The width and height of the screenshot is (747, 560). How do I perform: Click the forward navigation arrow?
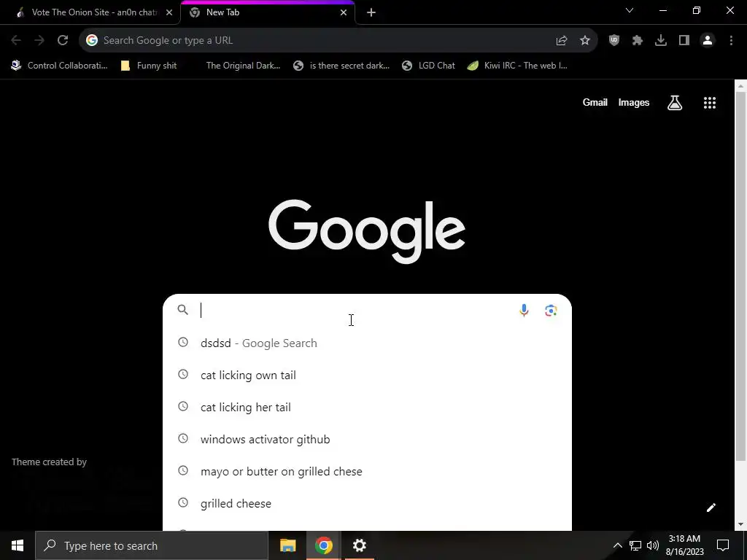(39, 41)
